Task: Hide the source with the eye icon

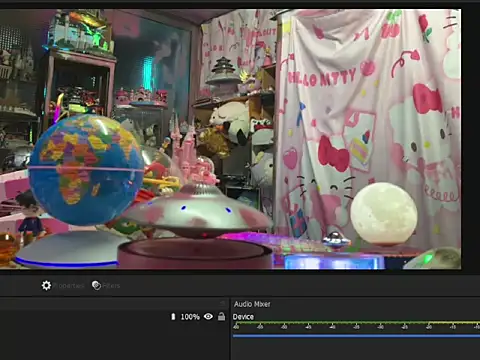Action: point(208,316)
